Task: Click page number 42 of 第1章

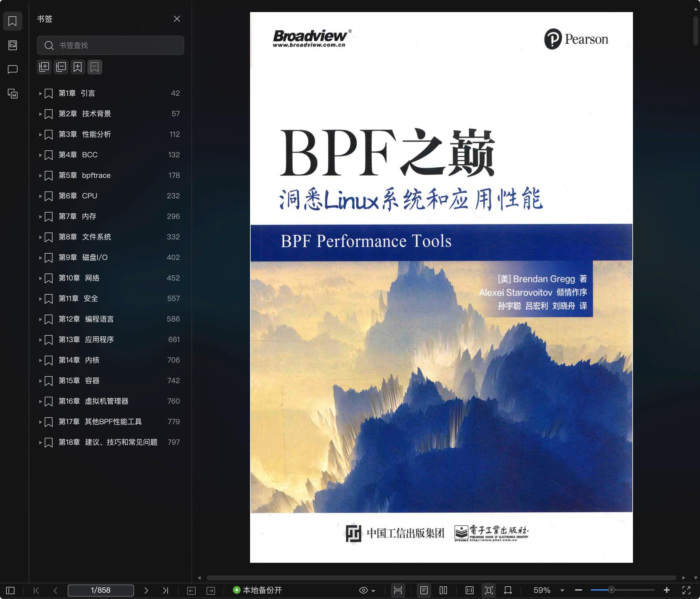Action: [x=175, y=93]
